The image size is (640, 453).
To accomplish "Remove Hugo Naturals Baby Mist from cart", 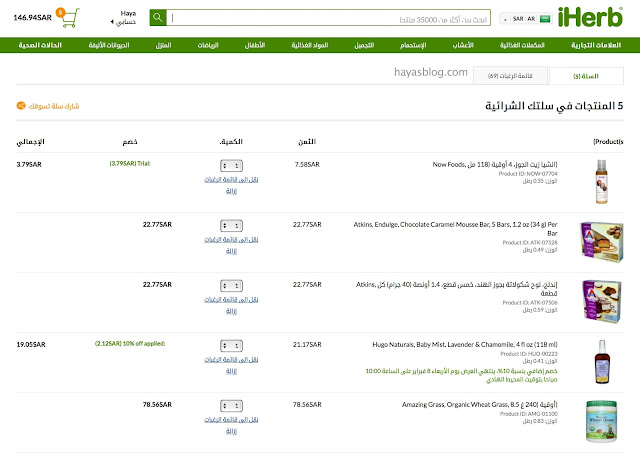I will coord(231,371).
